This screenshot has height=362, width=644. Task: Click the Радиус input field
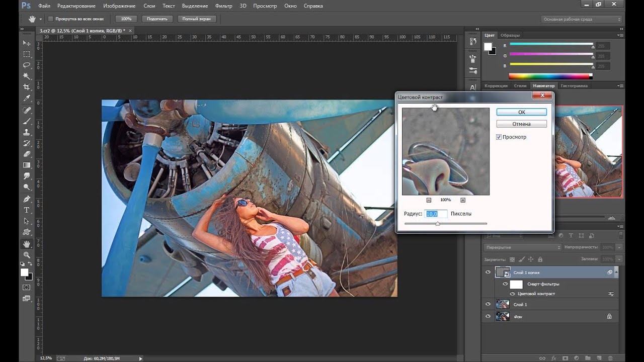436,214
